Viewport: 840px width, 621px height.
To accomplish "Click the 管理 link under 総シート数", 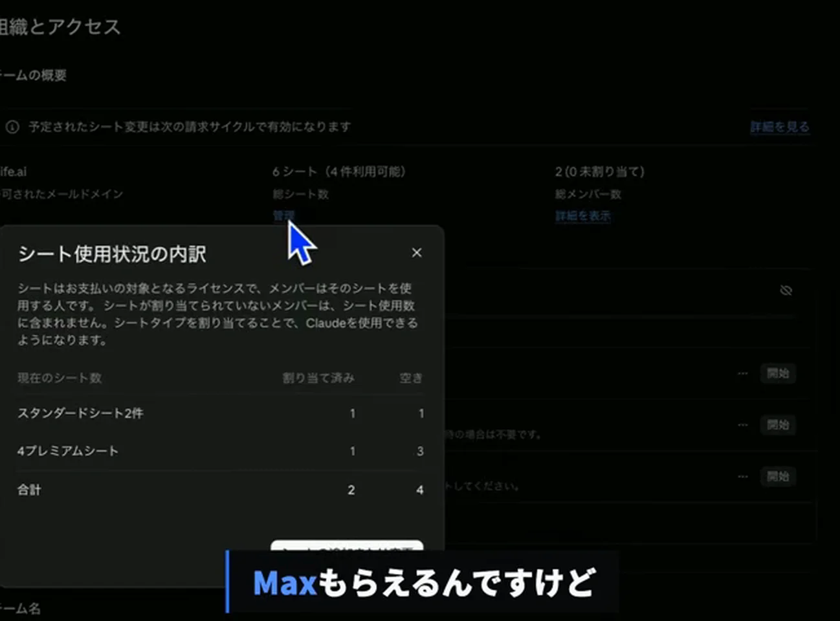I will point(283,215).
